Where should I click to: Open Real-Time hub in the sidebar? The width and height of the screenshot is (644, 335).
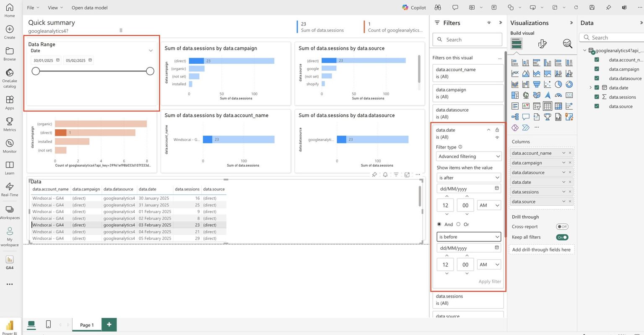(10, 189)
